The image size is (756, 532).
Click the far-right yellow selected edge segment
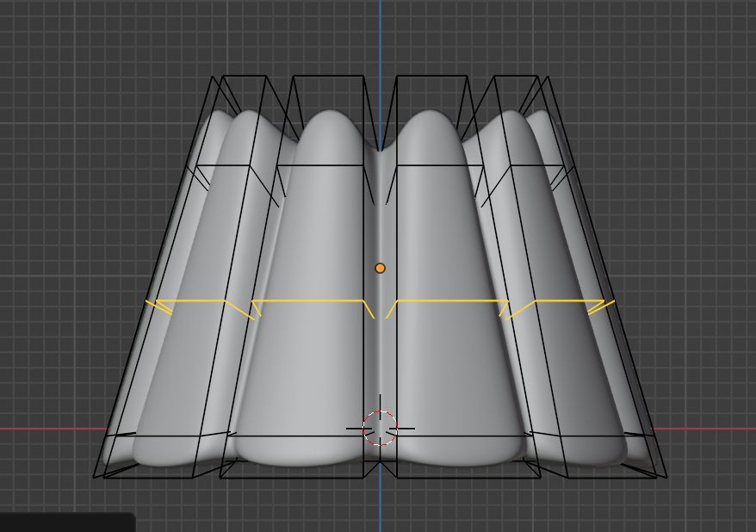click(x=568, y=300)
